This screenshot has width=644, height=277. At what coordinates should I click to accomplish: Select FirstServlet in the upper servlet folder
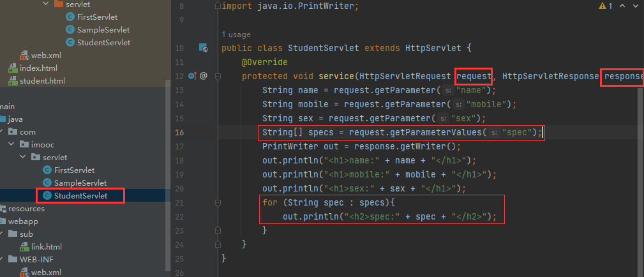[x=99, y=17]
